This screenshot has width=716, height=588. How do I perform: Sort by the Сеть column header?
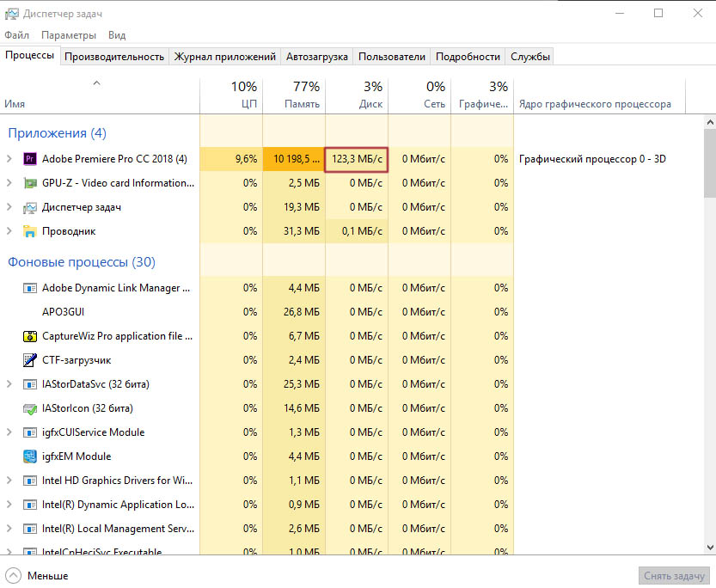(419, 96)
